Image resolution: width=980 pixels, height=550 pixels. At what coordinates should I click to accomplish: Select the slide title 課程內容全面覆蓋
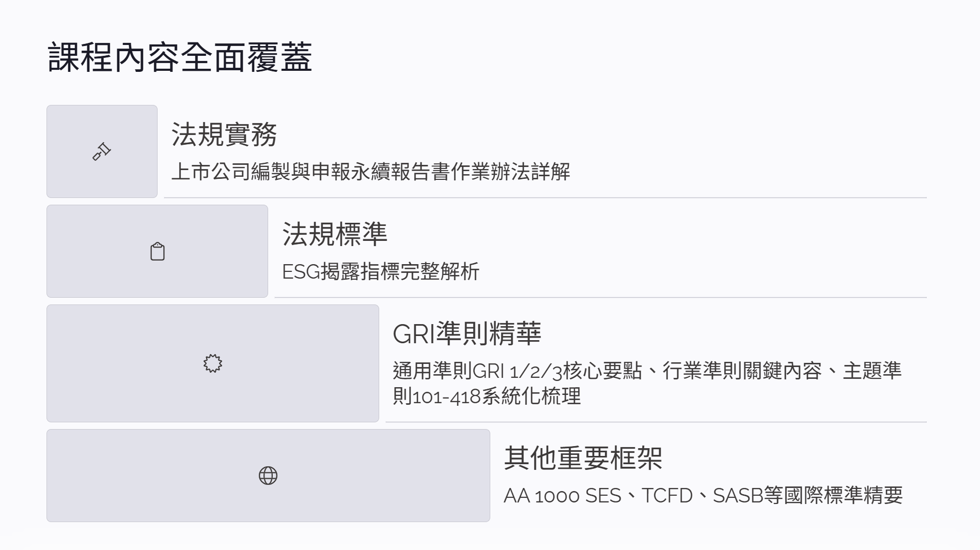[x=180, y=57]
